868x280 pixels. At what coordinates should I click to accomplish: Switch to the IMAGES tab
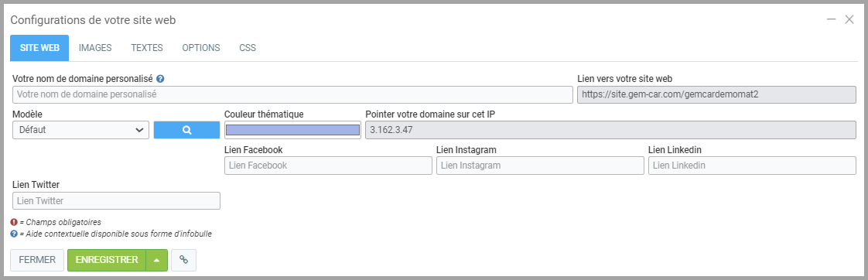(x=95, y=48)
